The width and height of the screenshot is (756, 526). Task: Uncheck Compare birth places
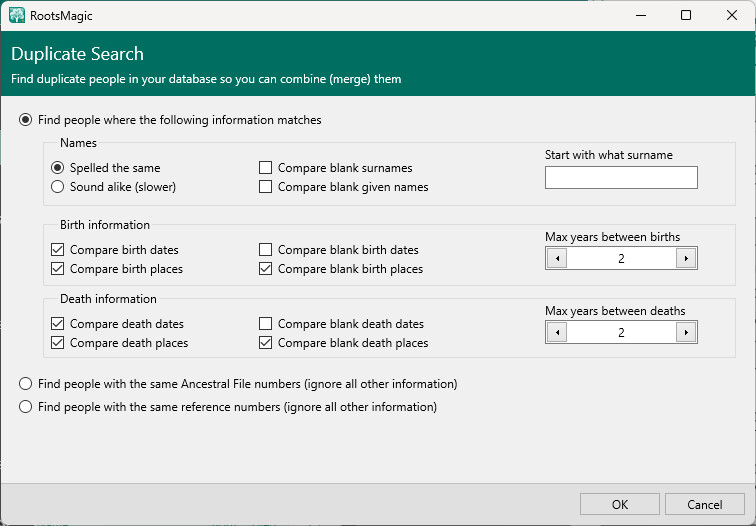[58, 269]
